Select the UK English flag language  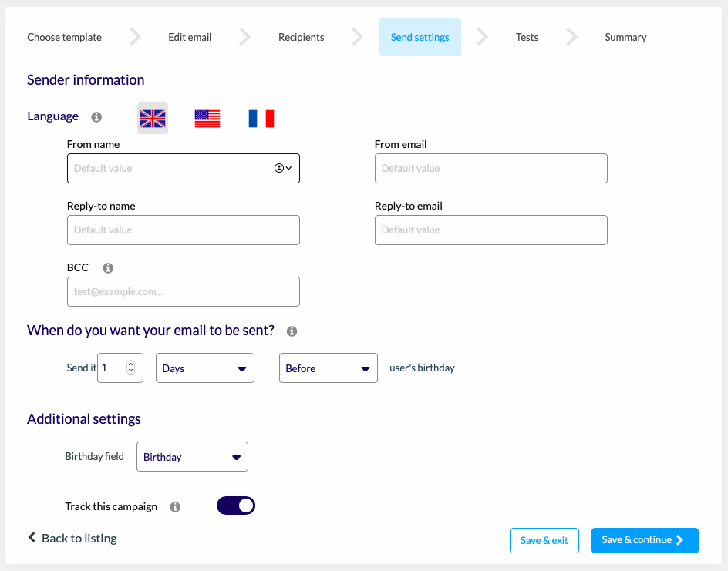click(153, 118)
